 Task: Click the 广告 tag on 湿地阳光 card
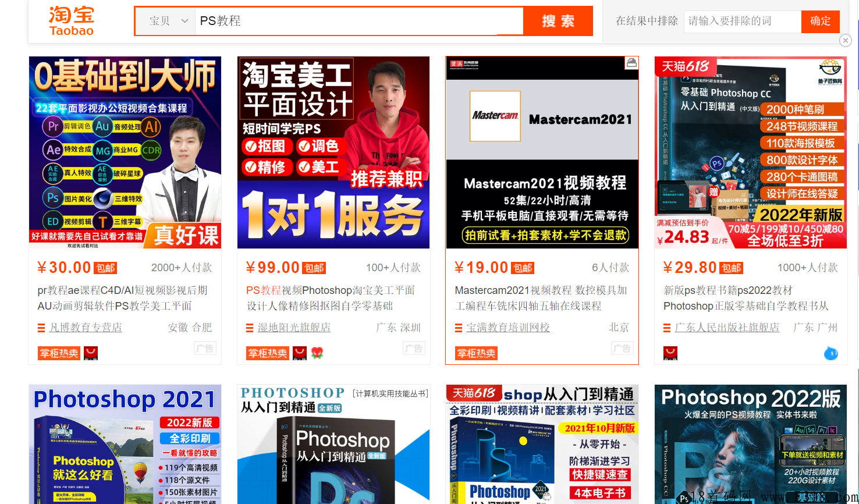[x=414, y=348]
